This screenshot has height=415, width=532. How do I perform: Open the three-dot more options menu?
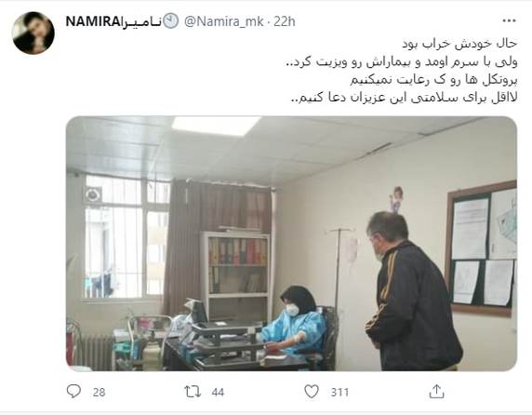click(x=509, y=21)
